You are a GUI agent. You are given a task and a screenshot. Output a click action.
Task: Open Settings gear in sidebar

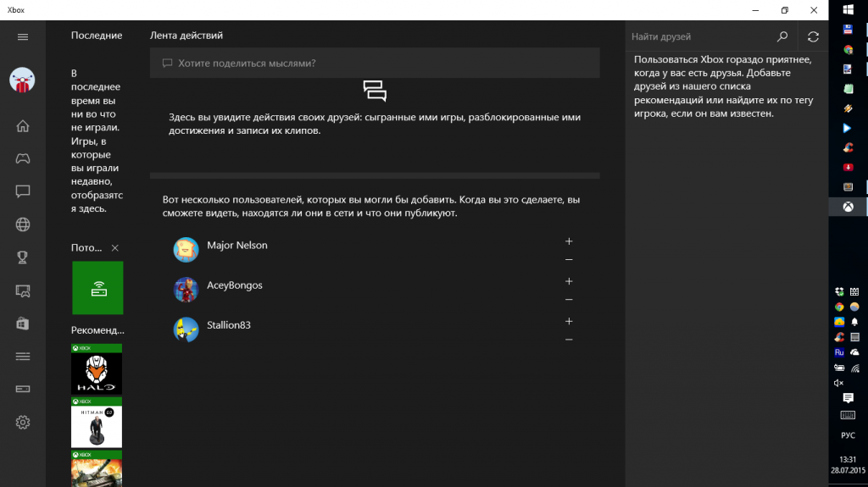[x=23, y=422]
